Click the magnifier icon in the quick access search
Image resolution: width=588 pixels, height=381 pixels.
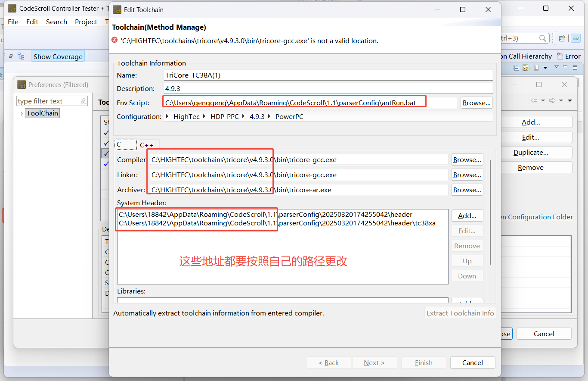point(543,38)
